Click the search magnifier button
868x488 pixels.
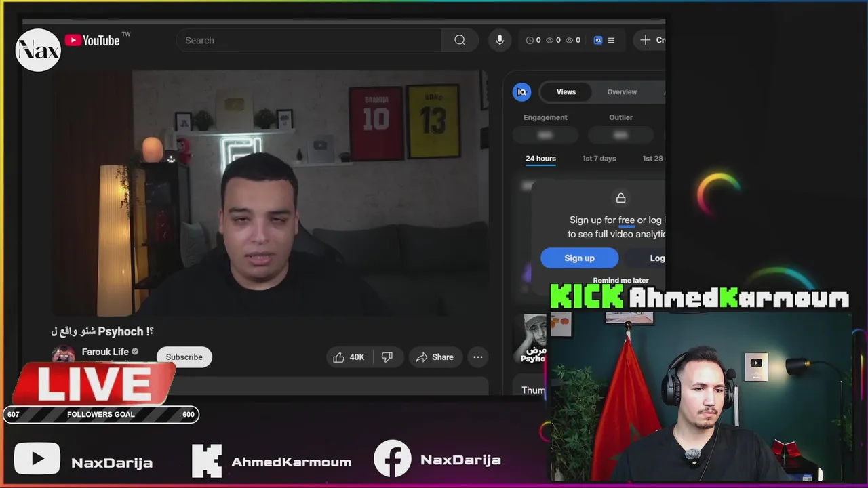[460, 40]
